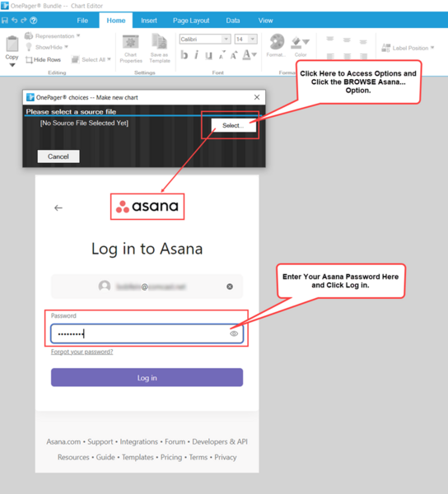Clear the email using the x icon

(x=230, y=287)
